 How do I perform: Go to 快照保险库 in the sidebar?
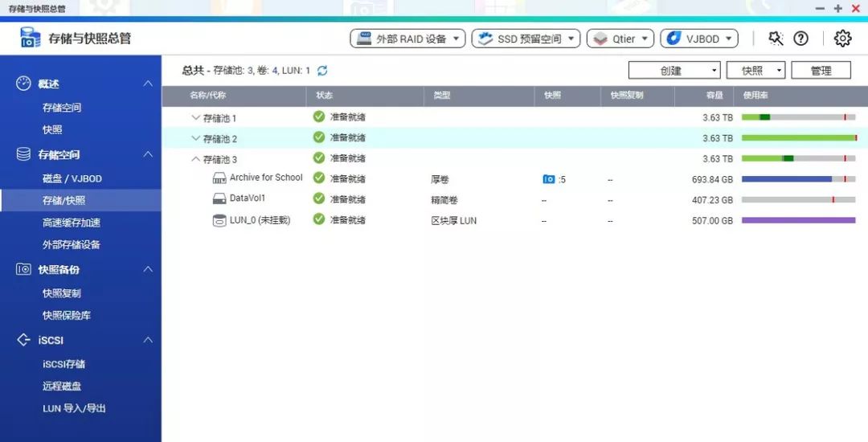point(67,315)
